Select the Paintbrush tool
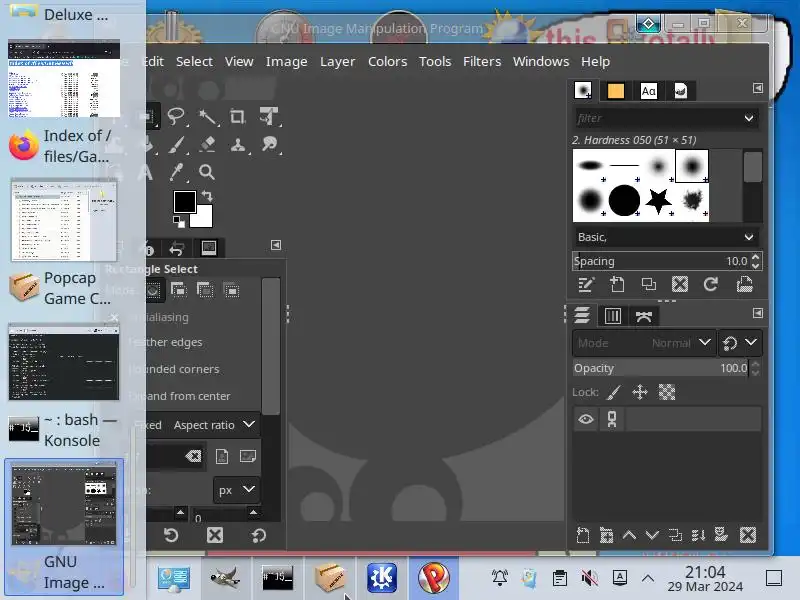 pos(176,144)
